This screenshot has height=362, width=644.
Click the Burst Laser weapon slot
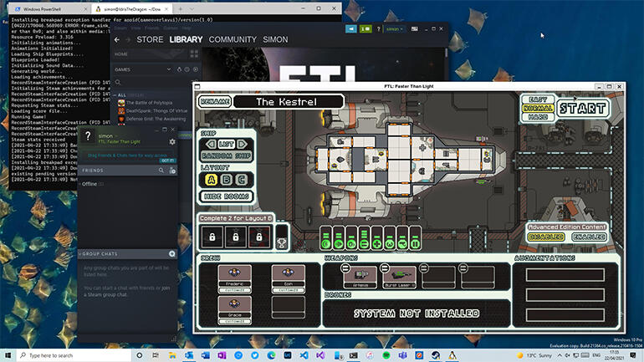400,277
